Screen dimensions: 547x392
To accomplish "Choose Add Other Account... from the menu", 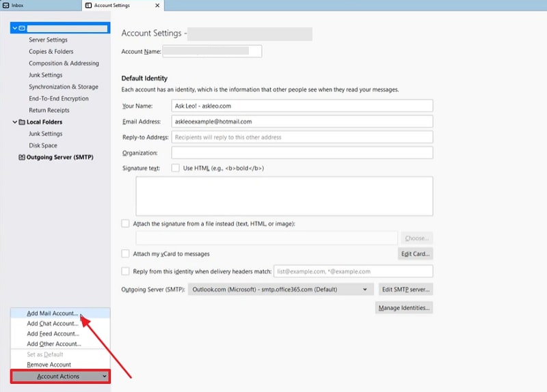I will click(x=60, y=344).
